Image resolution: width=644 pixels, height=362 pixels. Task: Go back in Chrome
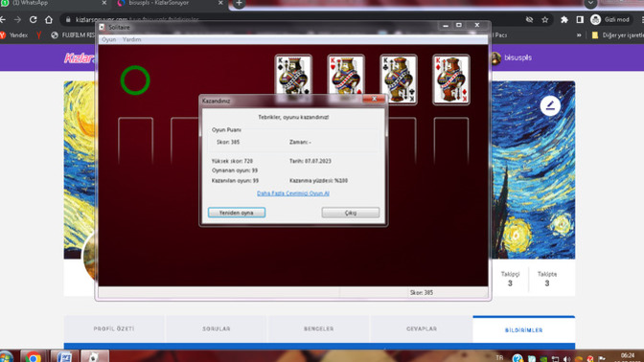(x=3, y=19)
